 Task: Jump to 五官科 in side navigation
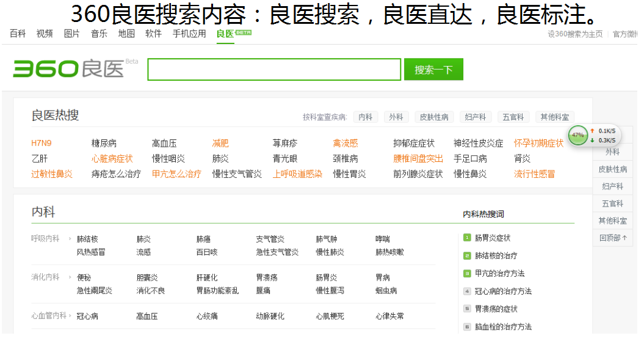[612, 204]
